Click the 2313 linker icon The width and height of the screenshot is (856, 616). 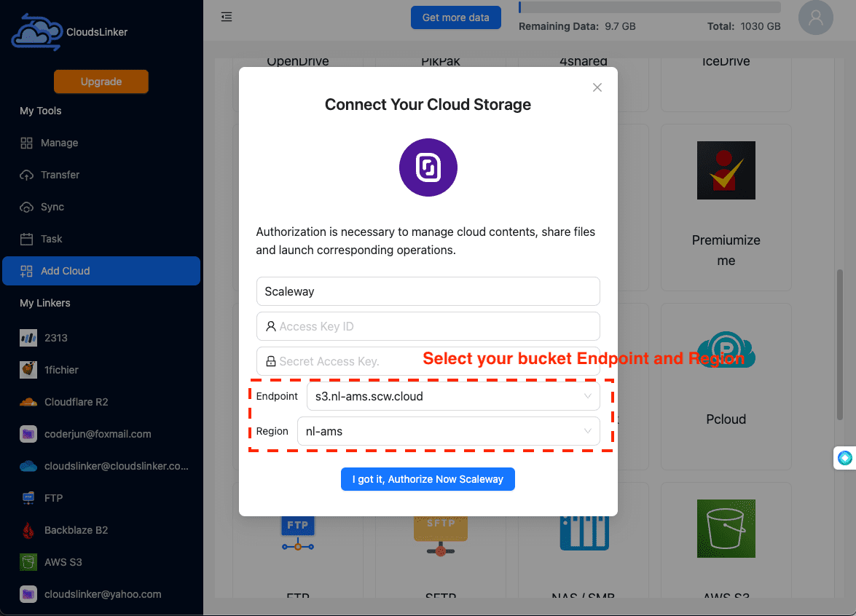pyautogui.click(x=28, y=338)
